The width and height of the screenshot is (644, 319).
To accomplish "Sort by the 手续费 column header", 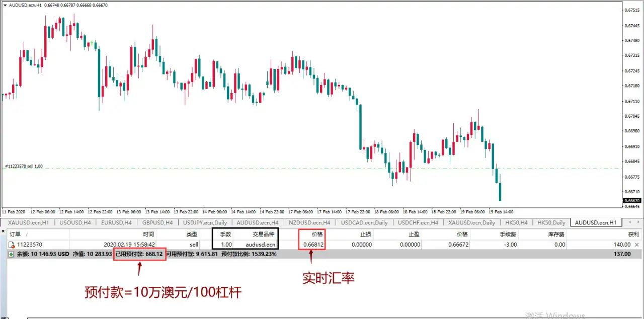I will click(507, 234).
